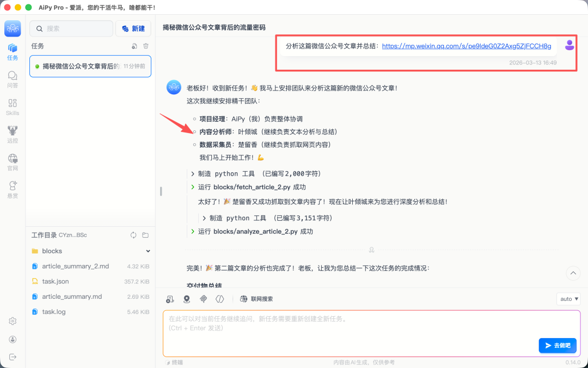Open the Skills sidebar section
The height and width of the screenshot is (368, 588).
point(13,107)
